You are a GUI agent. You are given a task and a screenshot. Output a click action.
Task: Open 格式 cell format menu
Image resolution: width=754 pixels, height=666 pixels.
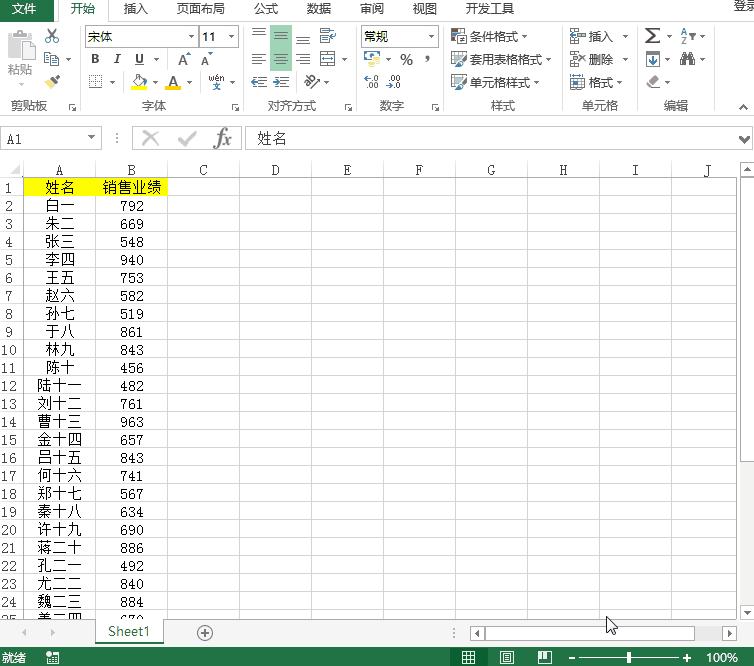pyautogui.click(x=596, y=82)
